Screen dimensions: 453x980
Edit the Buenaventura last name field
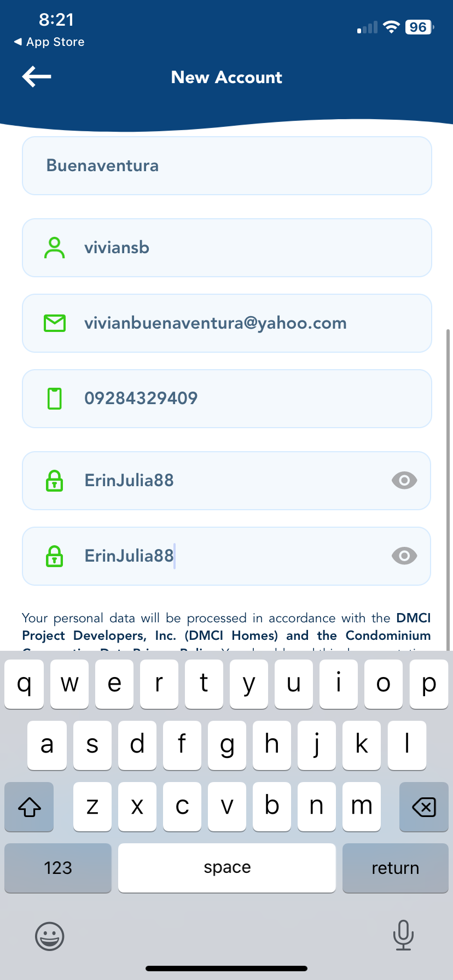(226, 166)
